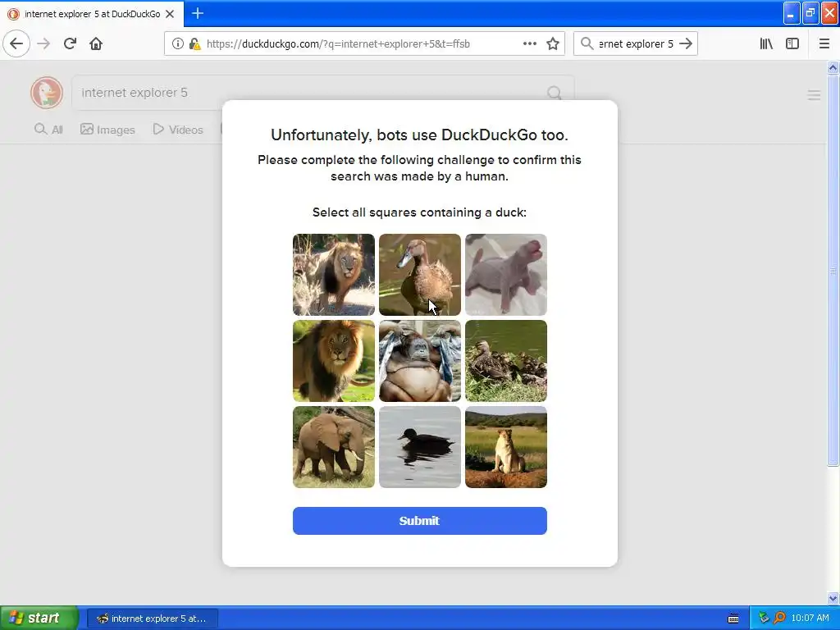The height and width of the screenshot is (630, 840).
Task: Open DuckDuckGo page side menu icon
Action: [814, 95]
